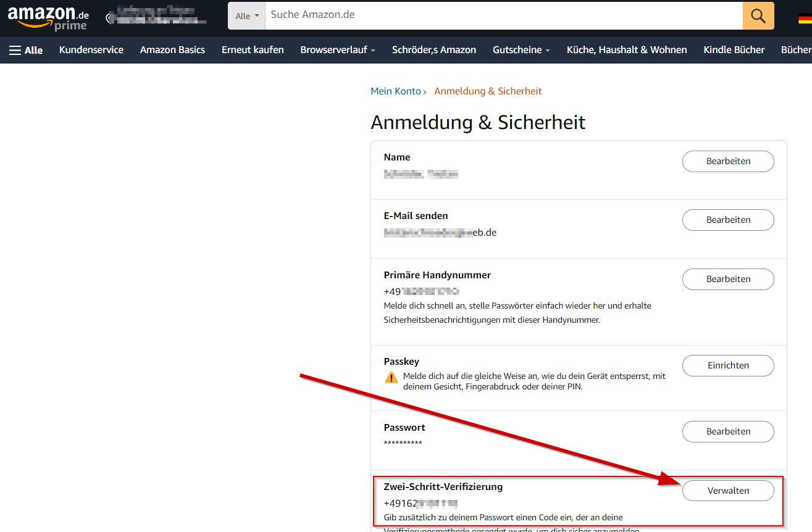Image resolution: width=812 pixels, height=532 pixels.
Task: Click the Passkey section label
Action: pyautogui.click(x=401, y=362)
